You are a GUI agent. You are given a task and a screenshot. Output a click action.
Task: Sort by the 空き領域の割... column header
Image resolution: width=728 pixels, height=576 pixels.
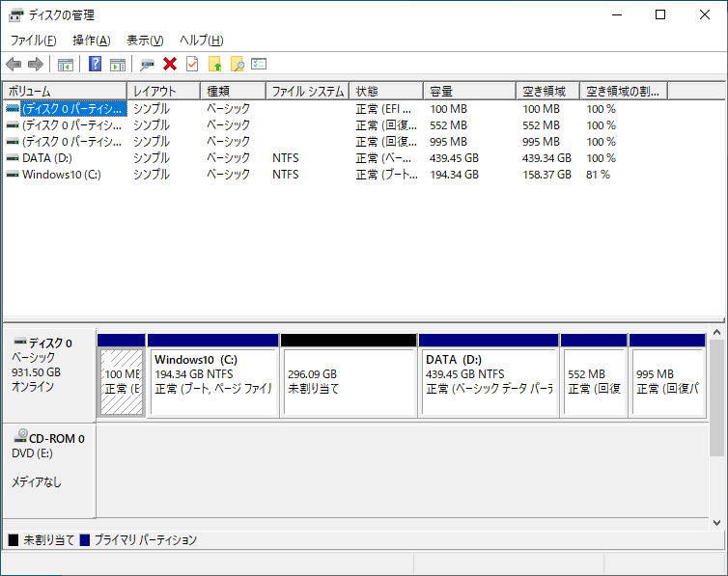624,91
